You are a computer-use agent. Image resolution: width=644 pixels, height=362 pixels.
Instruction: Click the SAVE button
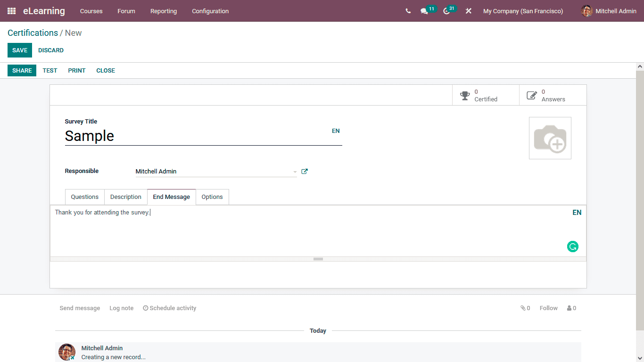pyautogui.click(x=19, y=50)
